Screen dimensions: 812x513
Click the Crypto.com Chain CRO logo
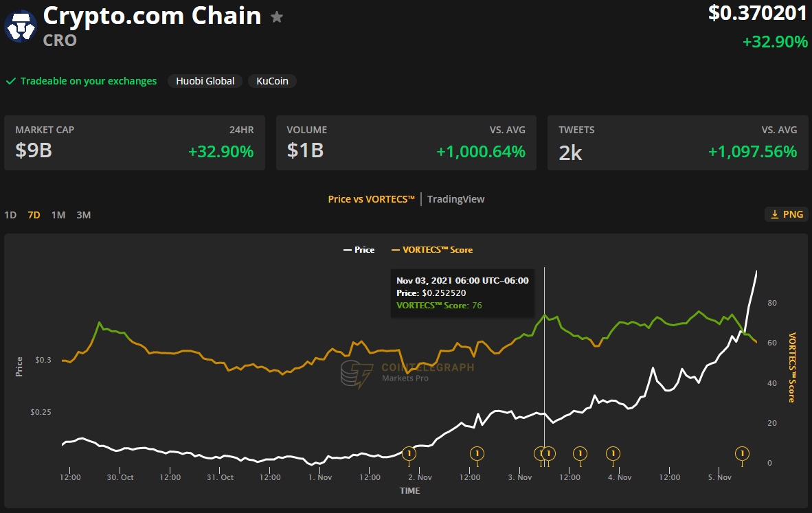point(21,26)
